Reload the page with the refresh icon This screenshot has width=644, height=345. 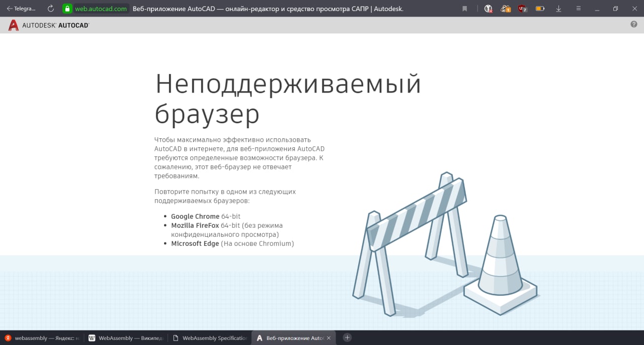coord(50,9)
